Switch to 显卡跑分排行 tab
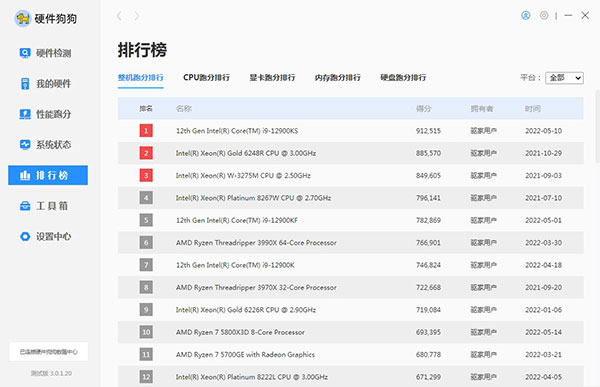The width and height of the screenshot is (600, 387). (272, 78)
